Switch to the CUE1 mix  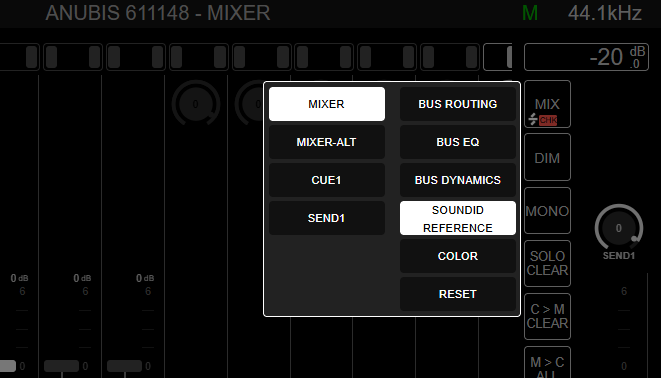(327, 180)
